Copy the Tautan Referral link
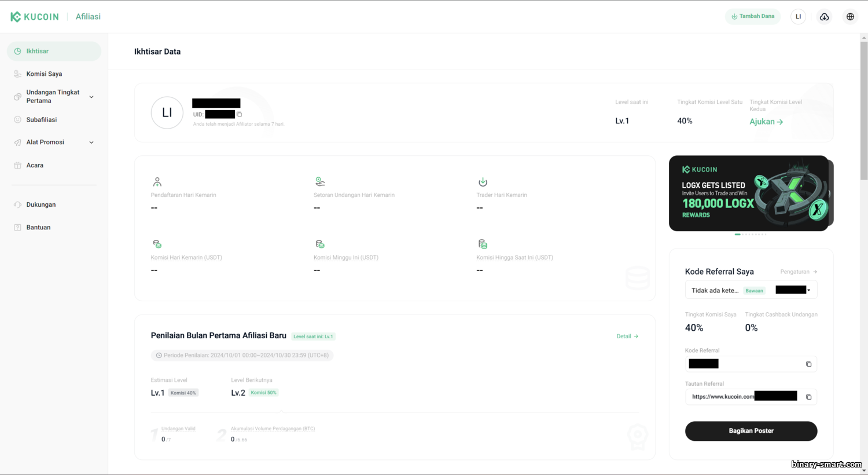This screenshot has height=475, width=868. tap(808, 397)
